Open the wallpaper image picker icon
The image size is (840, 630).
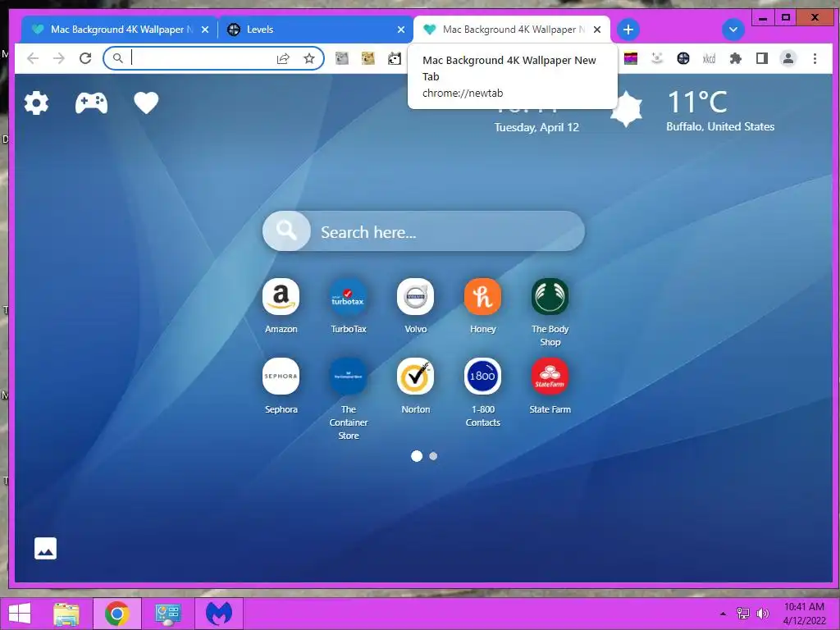46,548
